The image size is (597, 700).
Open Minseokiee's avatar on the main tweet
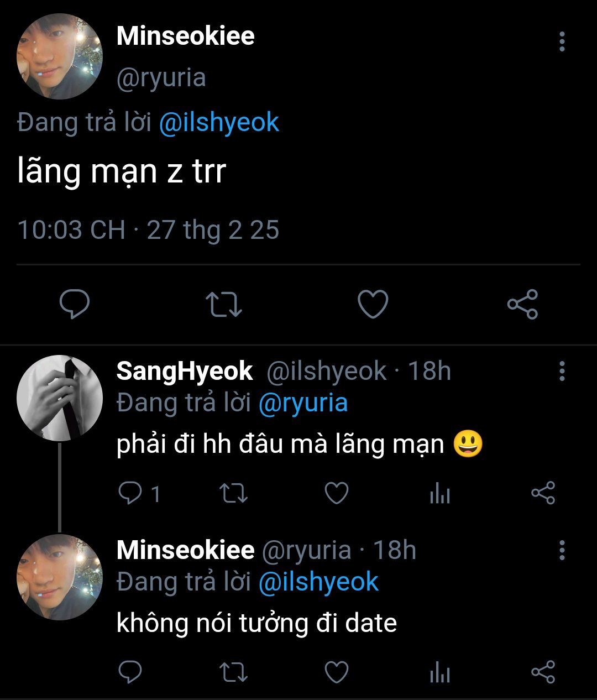pyautogui.click(x=60, y=56)
